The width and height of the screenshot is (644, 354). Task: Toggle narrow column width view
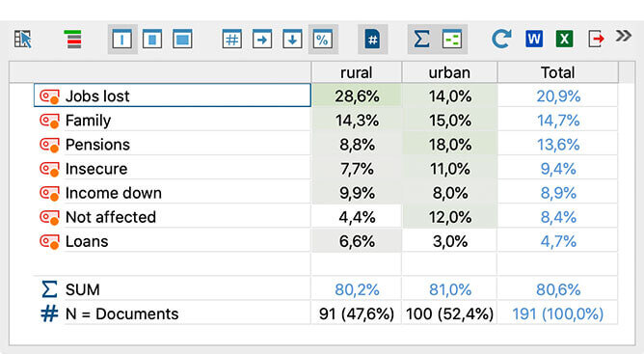[122, 40]
